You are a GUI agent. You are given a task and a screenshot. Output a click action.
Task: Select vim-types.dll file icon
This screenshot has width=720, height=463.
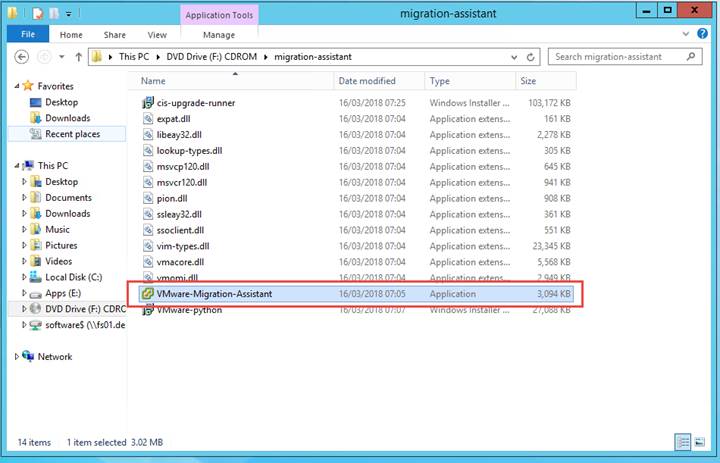pyautogui.click(x=148, y=246)
